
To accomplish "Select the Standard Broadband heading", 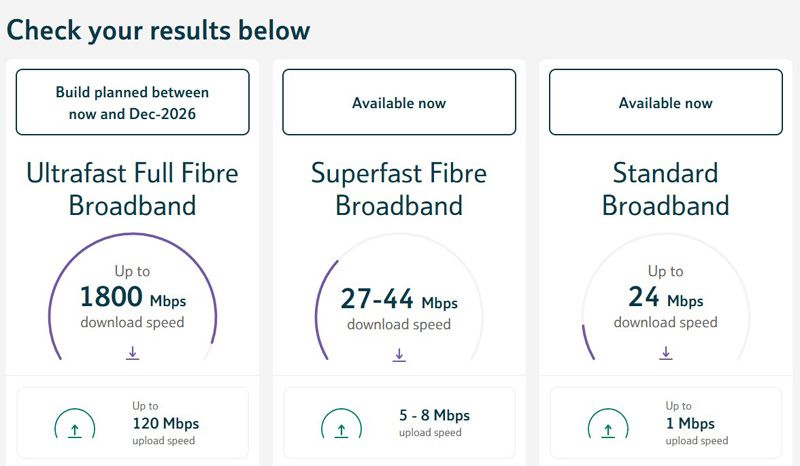I will point(666,189).
